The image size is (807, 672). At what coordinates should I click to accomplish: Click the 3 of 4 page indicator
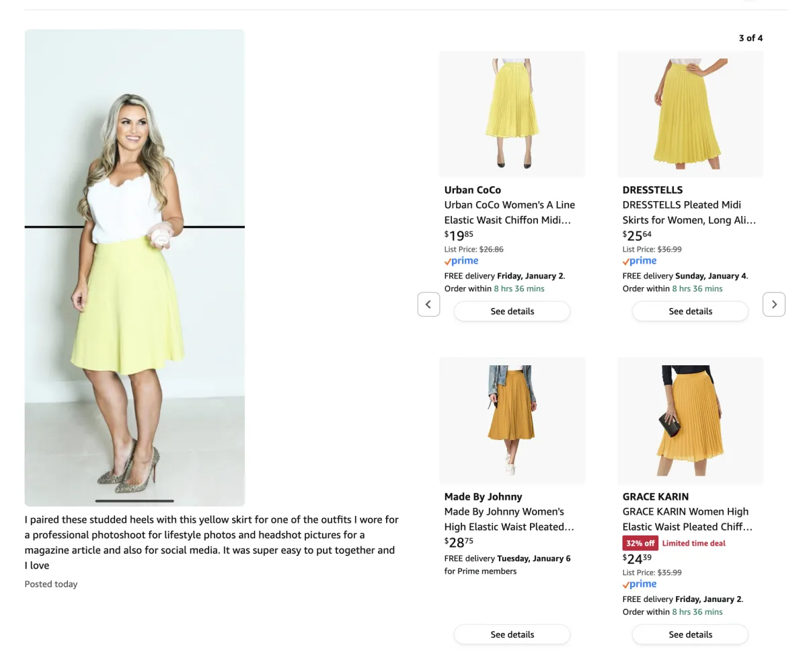tap(751, 38)
